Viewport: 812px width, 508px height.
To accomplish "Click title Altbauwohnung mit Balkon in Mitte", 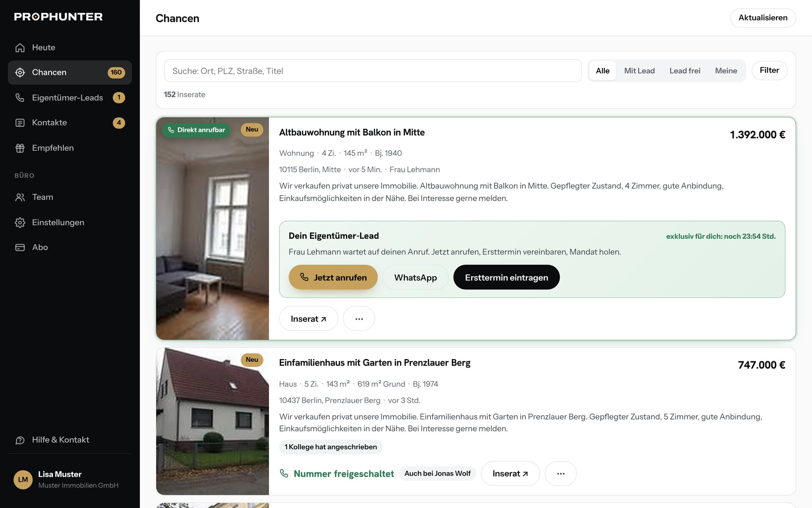I will 352,133.
